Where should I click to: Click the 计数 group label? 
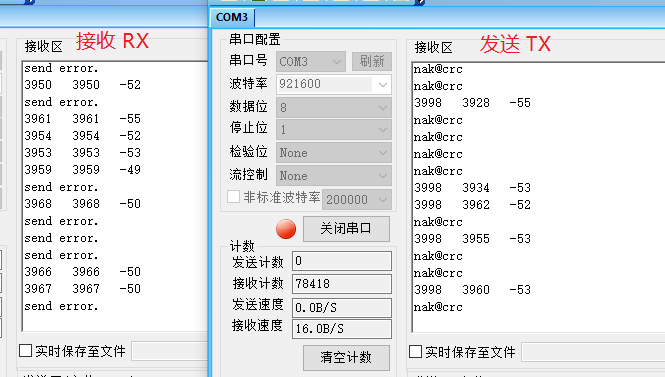242,246
